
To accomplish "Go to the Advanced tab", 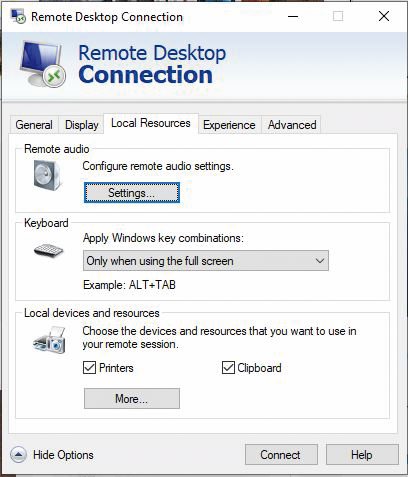I will coord(292,125).
